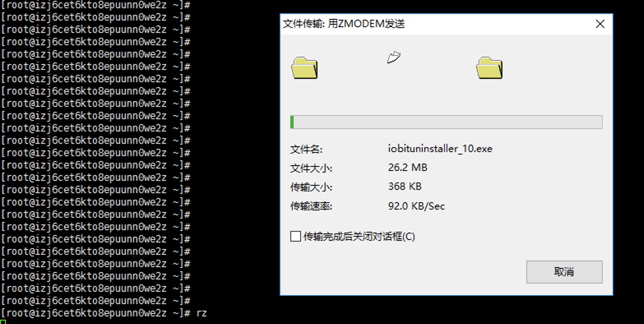Click the source folder icon on the left

(x=305, y=68)
